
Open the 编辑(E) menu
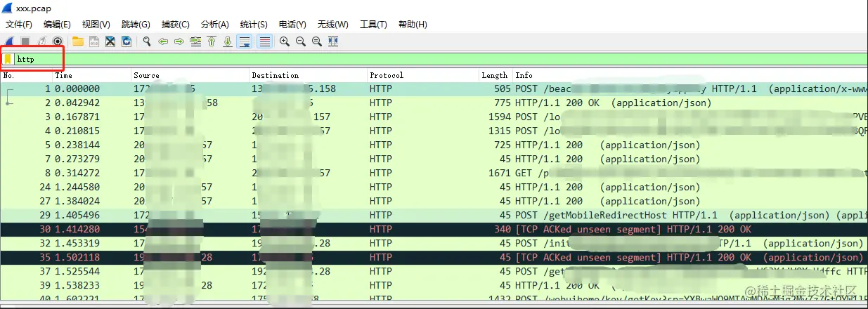pos(57,25)
